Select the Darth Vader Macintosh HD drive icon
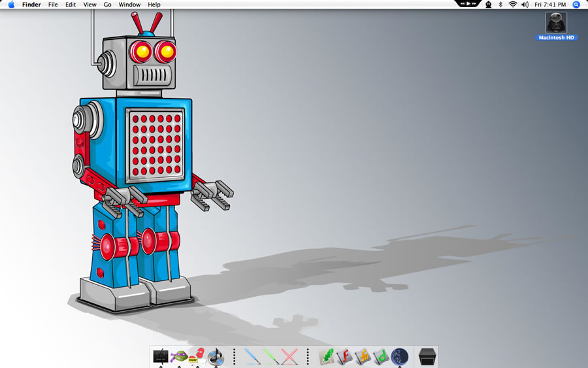Image resolution: width=588 pixels, height=368 pixels. (556, 22)
